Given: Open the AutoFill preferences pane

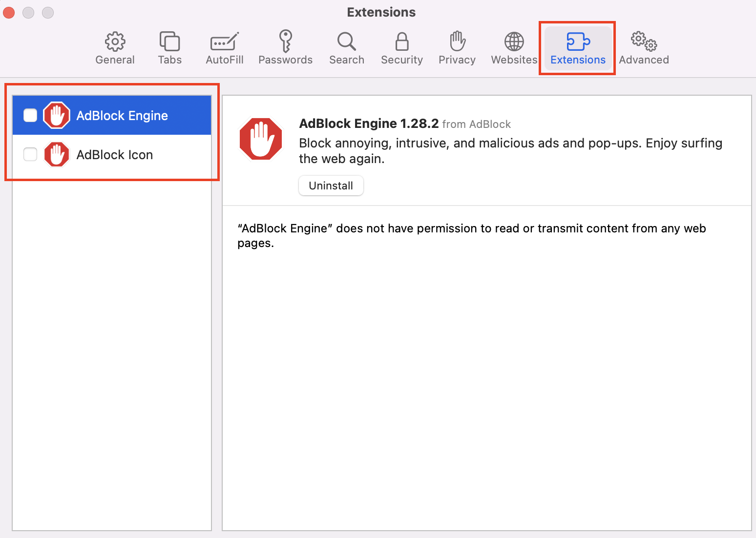Looking at the screenshot, I should [x=225, y=48].
